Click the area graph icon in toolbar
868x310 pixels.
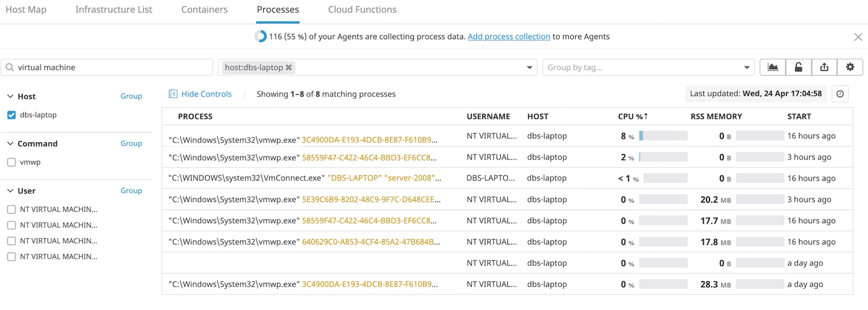click(772, 67)
